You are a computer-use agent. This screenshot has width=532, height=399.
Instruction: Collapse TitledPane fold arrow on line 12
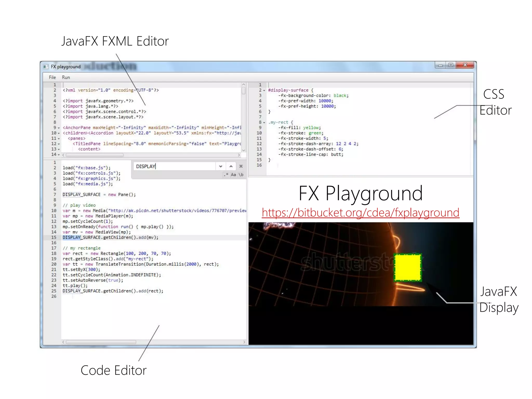[x=59, y=144]
